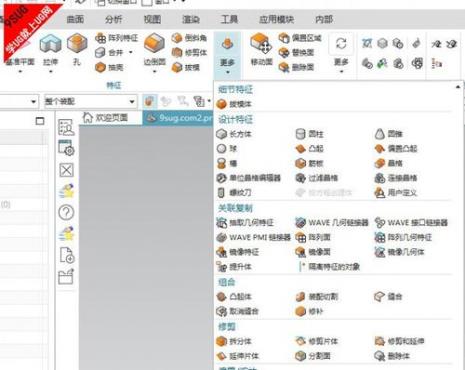465x370 pixels.
Task: Click 修剪片体 command
Action: [317, 341]
